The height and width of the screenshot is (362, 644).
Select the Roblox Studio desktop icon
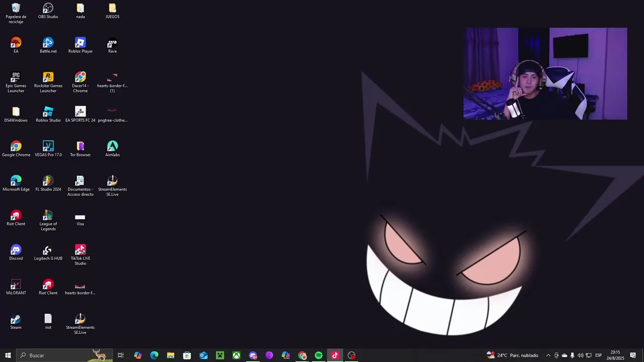(x=48, y=115)
